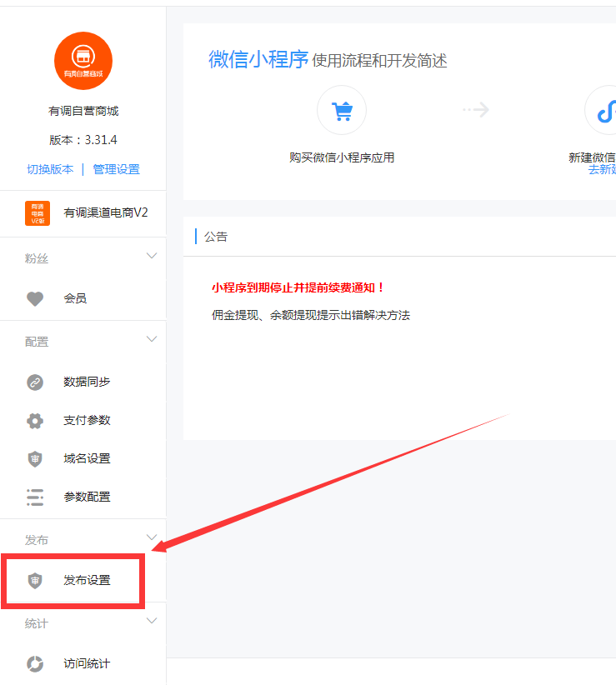
Task: Click the shield icon beside 发布设置
Action: [35, 581]
